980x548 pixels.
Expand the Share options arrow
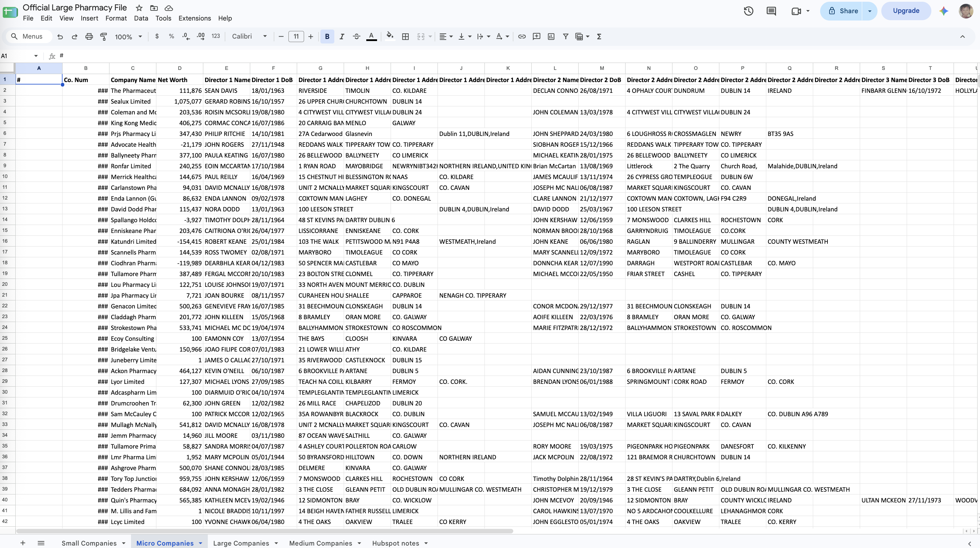(x=870, y=11)
